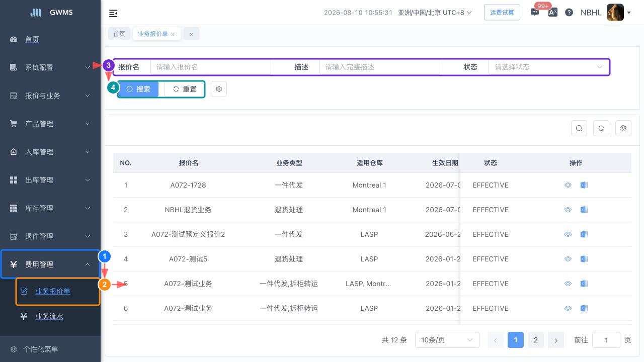
Task: Export A072-测试预定义报价2 to Excel
Action: [584, 234]
